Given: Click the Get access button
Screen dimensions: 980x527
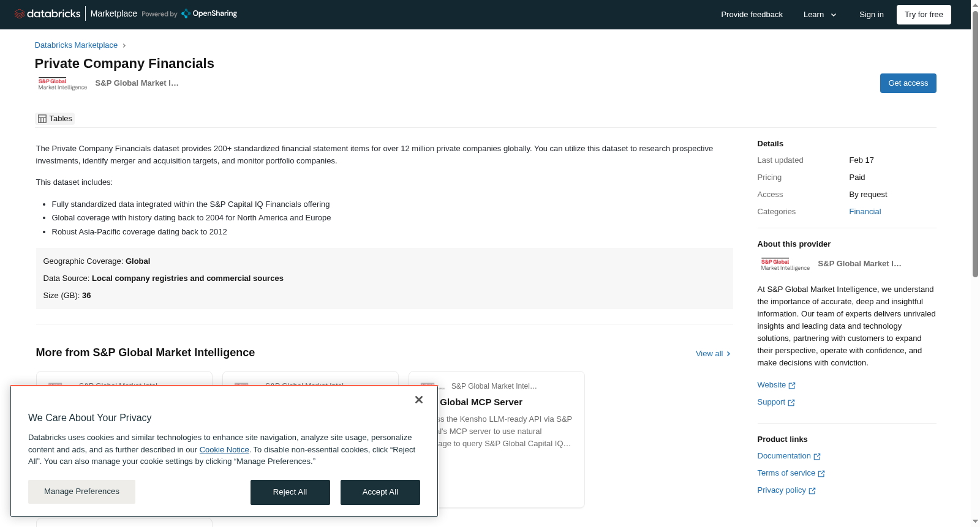Looking at the screenshot, I should (908, 83).
